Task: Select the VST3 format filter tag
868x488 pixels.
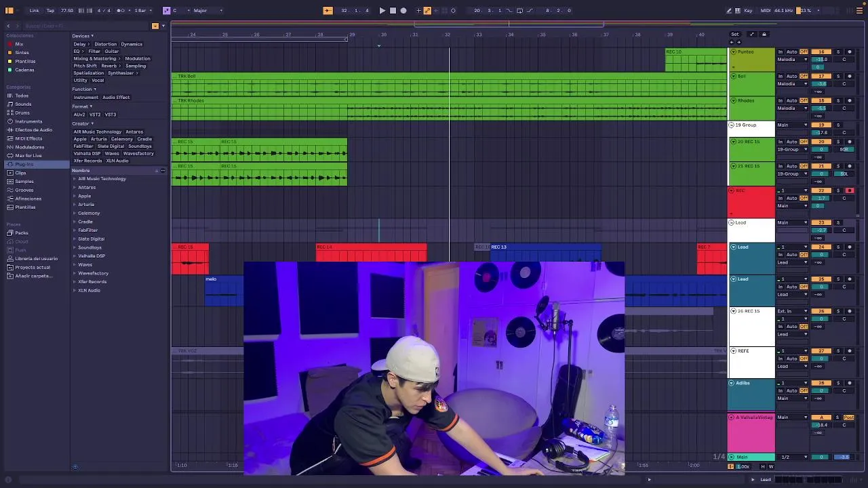Action: pyautogui.click(x=111, y=115)
